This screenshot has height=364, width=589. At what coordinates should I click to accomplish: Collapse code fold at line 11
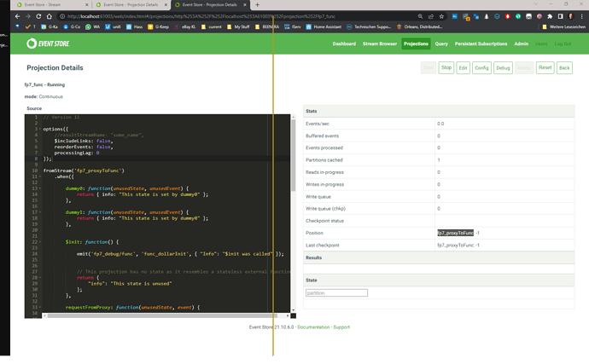pyautogui.click(x=40, y=176)
